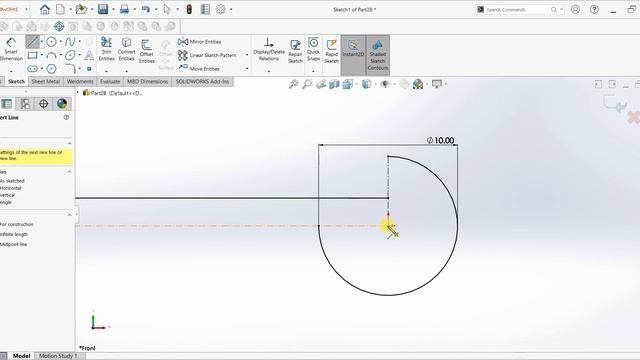Select As sketched orientation option

point(13,181)
